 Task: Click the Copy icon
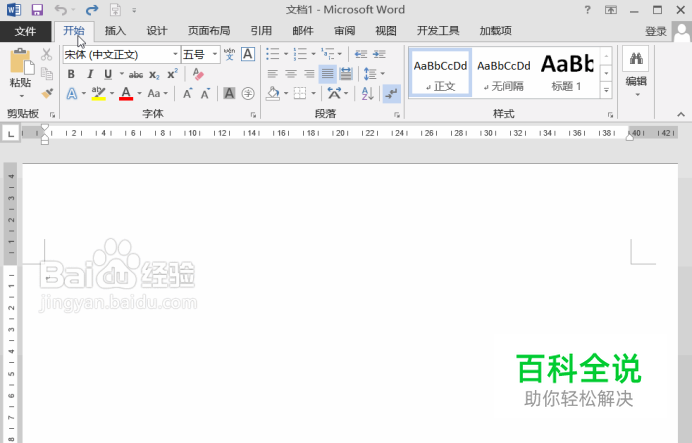pyautogui.click(x=46, y=74)
